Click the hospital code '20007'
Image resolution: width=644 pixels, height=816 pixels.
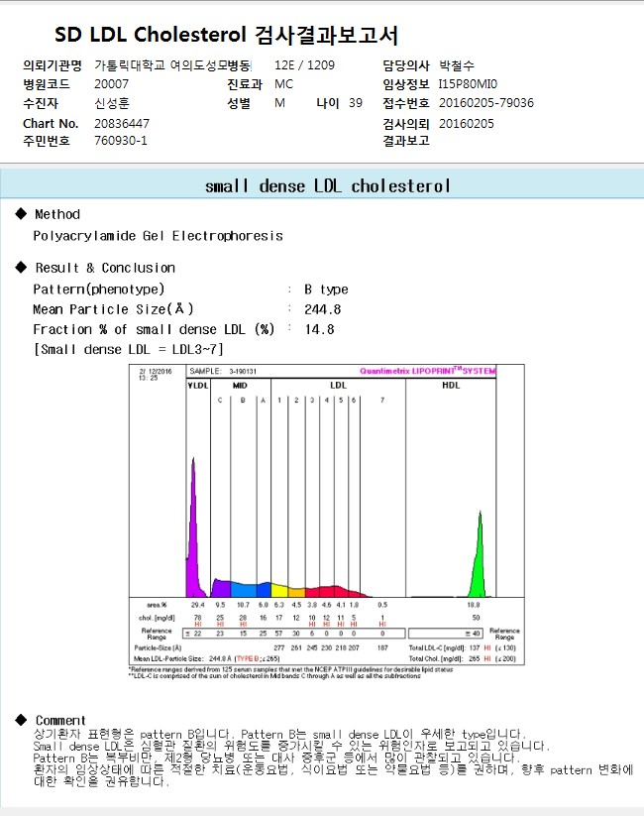[111, 84]
